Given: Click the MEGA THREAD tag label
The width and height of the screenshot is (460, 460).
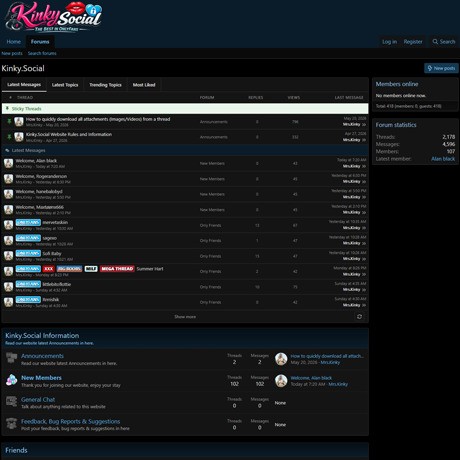Looking at the screenshot, I should [x=117, y=269].
